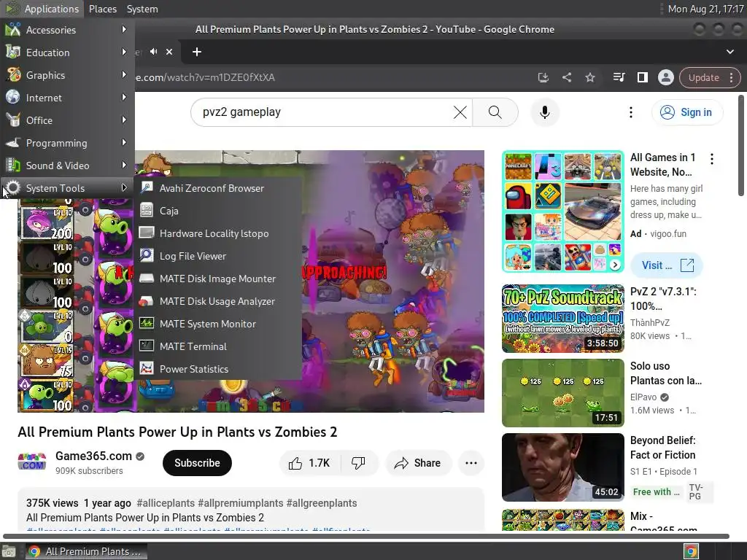The width and height of the screenshot is (747, 560).
Task: Open the Education submenu
Action: pos(66,52)
